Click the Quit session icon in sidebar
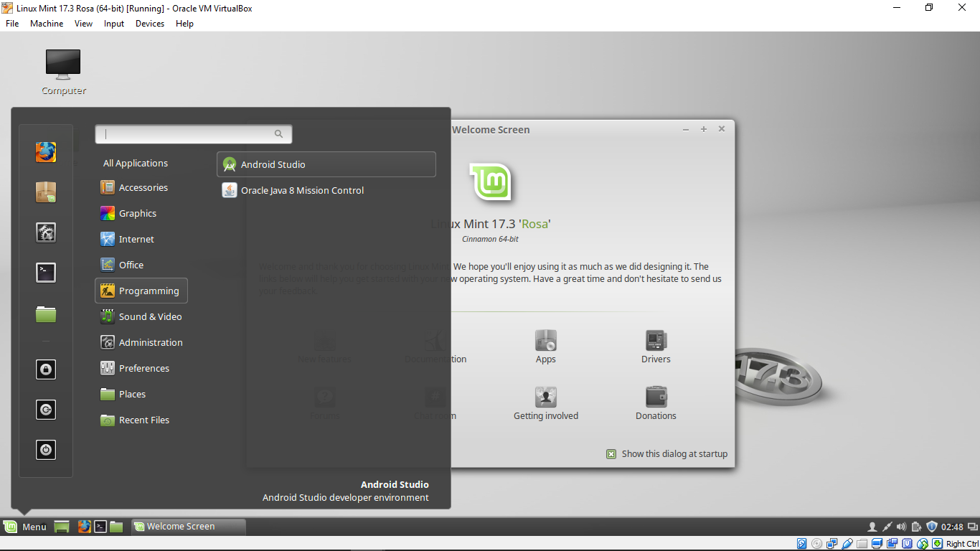 pyautogui.click(x=45, y=410)
